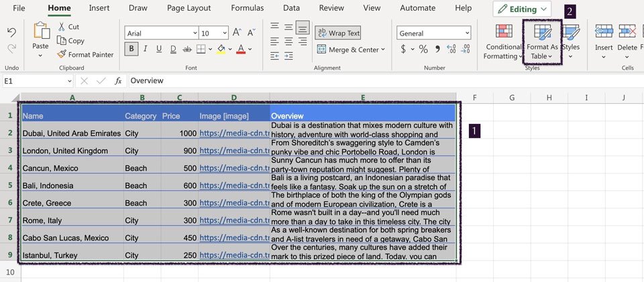Open the Arial font name dropdown
The image size is (644, 282).
pyautogui.click(x=195, y=33)
